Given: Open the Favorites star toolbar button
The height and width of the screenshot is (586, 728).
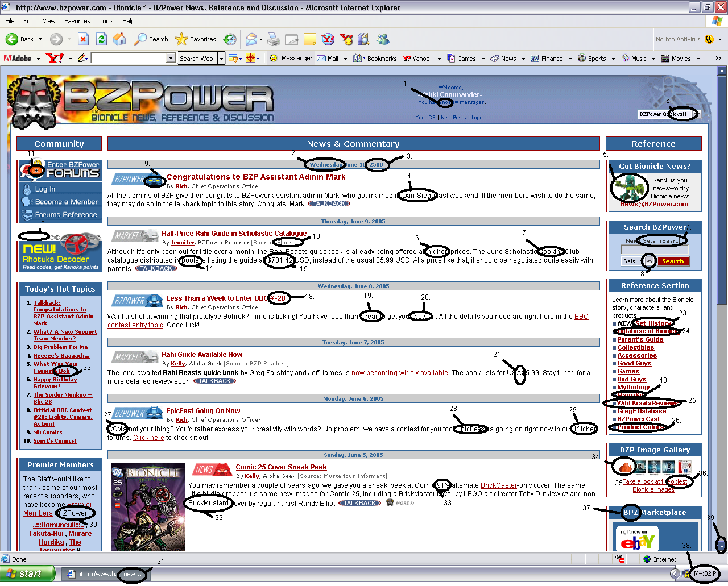Looking at the screenshot, I should (196, 39).
